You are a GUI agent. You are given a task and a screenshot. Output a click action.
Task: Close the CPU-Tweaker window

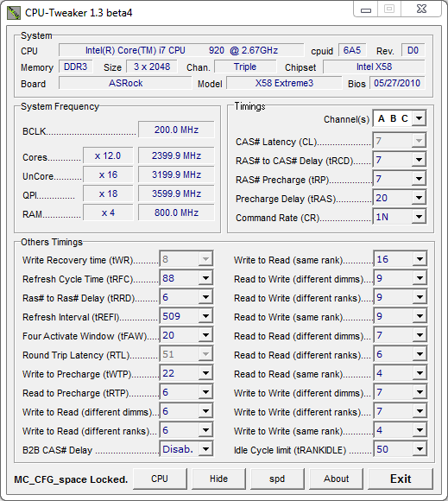point(421,9)
